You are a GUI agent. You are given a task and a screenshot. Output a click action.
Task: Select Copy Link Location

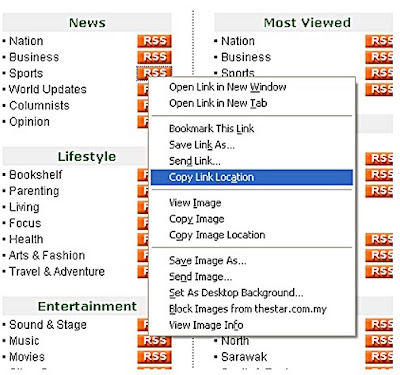point(252,177)
